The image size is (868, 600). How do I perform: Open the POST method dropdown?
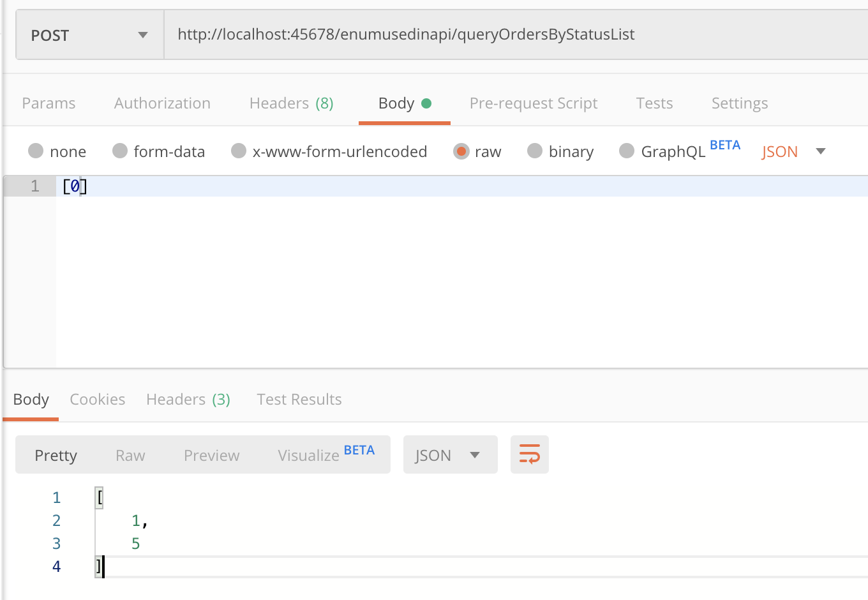(x=89, y=35)
